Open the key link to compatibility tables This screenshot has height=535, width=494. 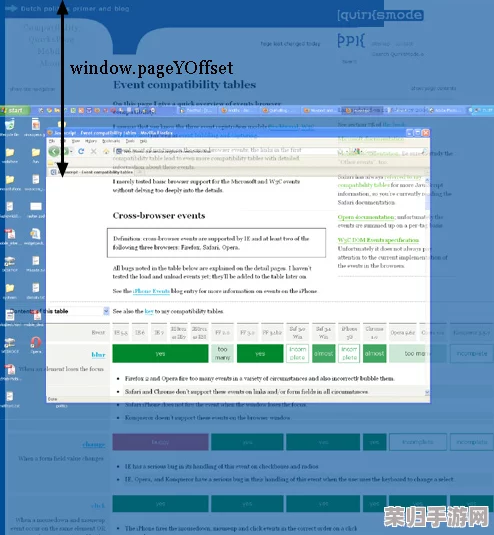(x=149, y=311)
